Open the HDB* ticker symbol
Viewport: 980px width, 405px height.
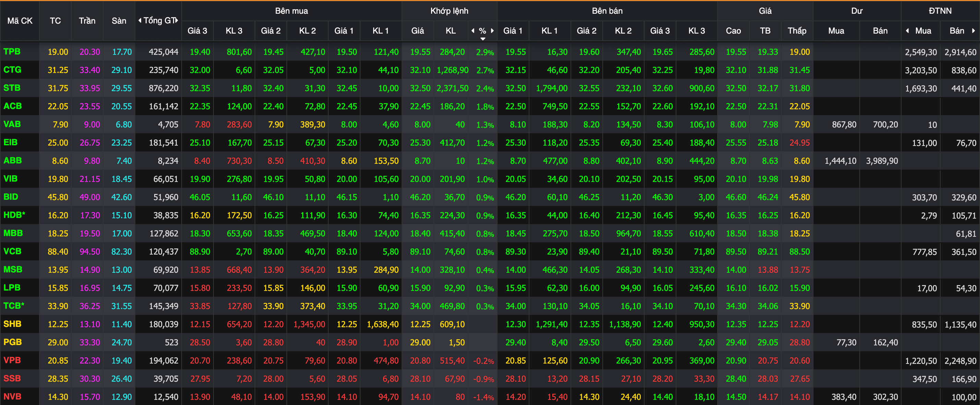coord(14,215)
